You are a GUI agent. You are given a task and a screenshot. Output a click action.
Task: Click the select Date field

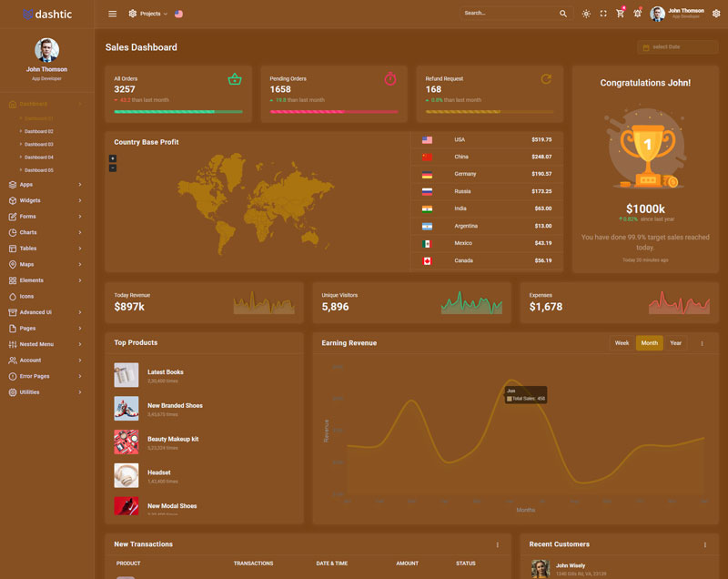coord(677,47)
